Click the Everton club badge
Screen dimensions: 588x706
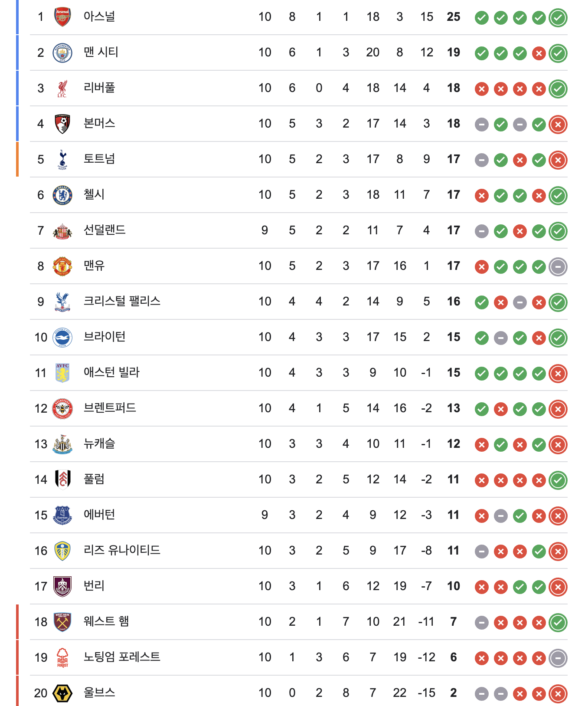62,515
